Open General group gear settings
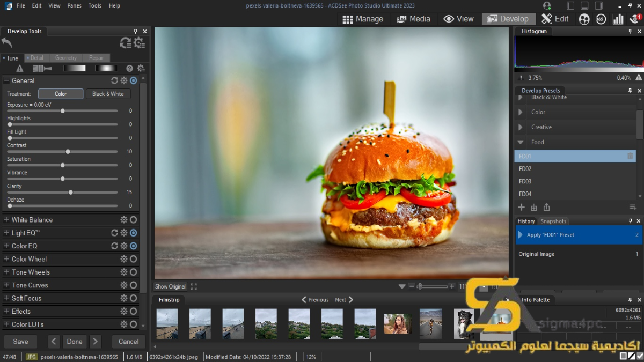Screen dimensions: 644x362 point(124,80)
